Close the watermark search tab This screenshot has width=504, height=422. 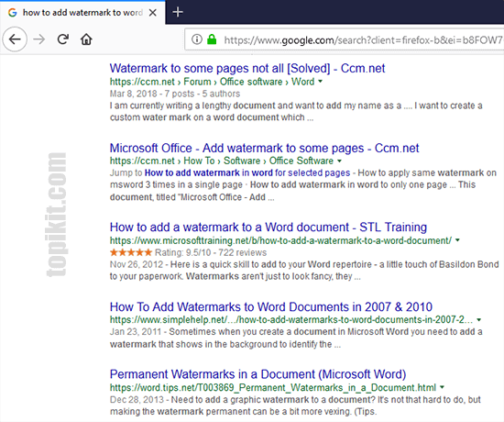pyautogui.click(x=153, y=13)
